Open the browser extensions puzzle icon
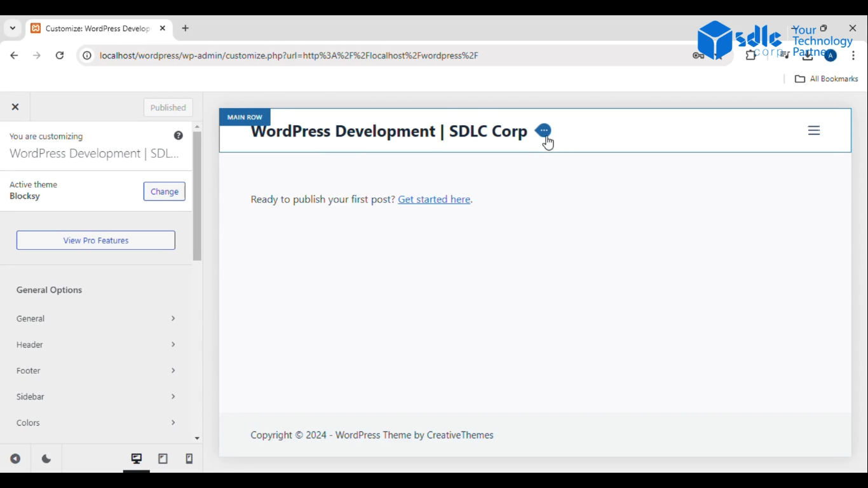 [750, 55]
